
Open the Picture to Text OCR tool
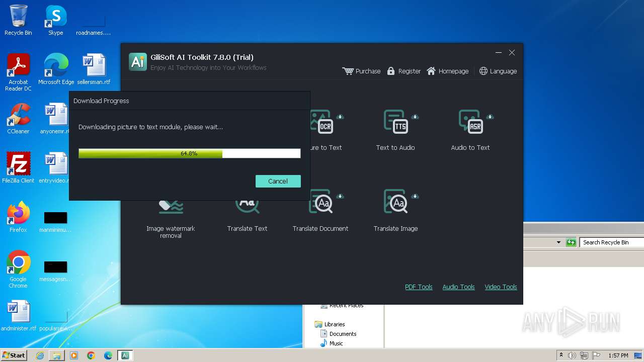tap(326, 130)
